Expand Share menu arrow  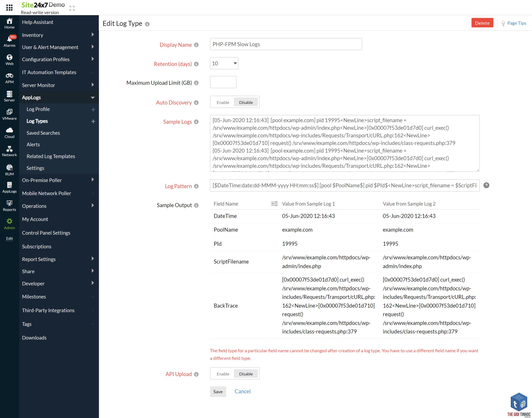(x=93, y=271)
